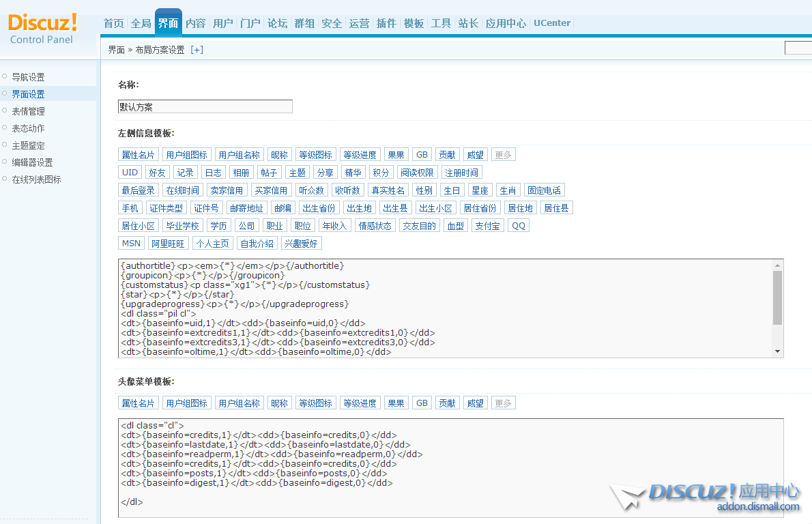Expand 更多 tags in 头像菜单模板 section
Image resolution: width=812 pixels, height=524 pixels.
tap(503, 403)
